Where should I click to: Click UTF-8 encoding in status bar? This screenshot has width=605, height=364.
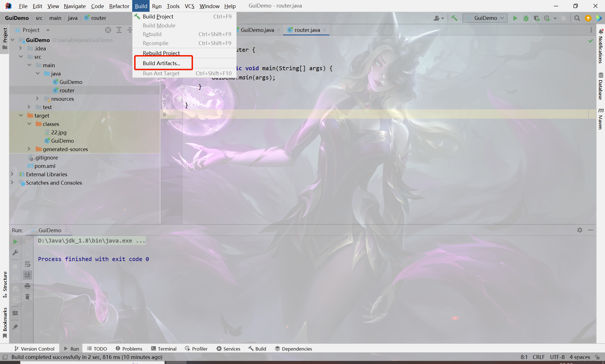(x=557, y=357)
